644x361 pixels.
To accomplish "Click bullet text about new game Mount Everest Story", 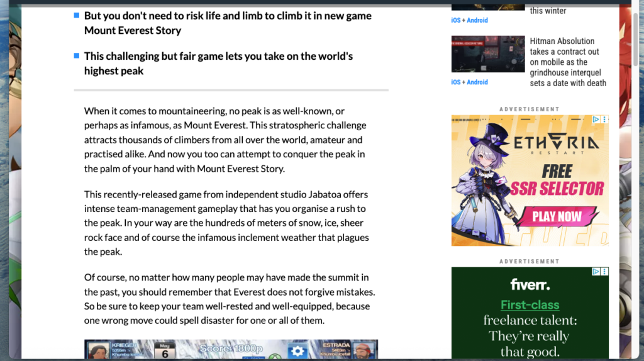I will 228,23.
